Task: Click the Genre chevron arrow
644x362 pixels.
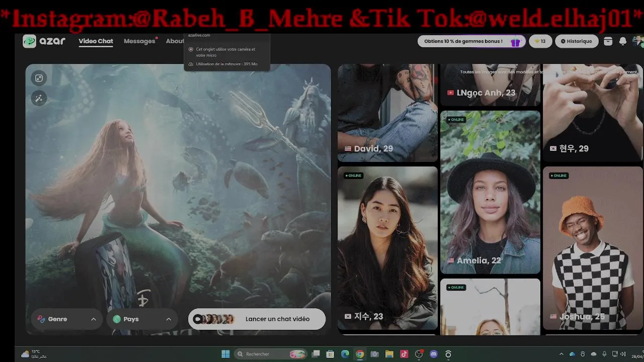Action: tap(94, 319)
